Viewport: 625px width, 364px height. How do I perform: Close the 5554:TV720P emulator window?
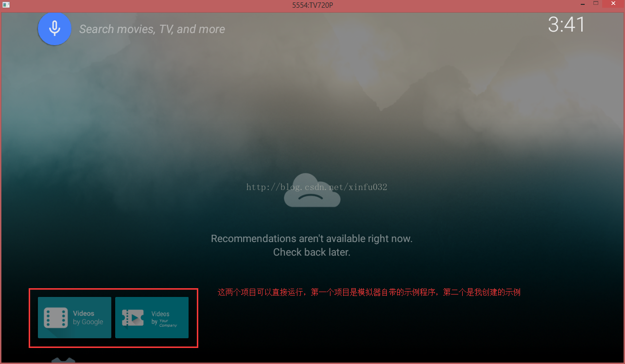[x=613, y=4]
